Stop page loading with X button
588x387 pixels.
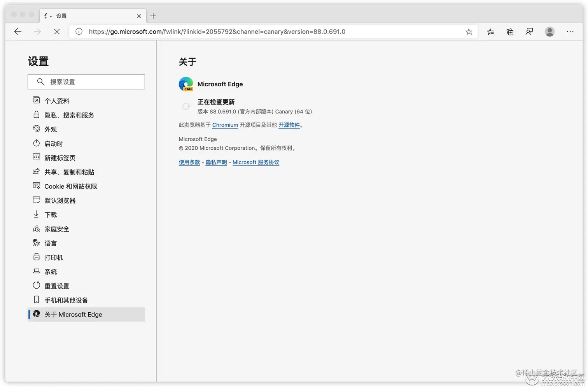[x=57, y=32]
